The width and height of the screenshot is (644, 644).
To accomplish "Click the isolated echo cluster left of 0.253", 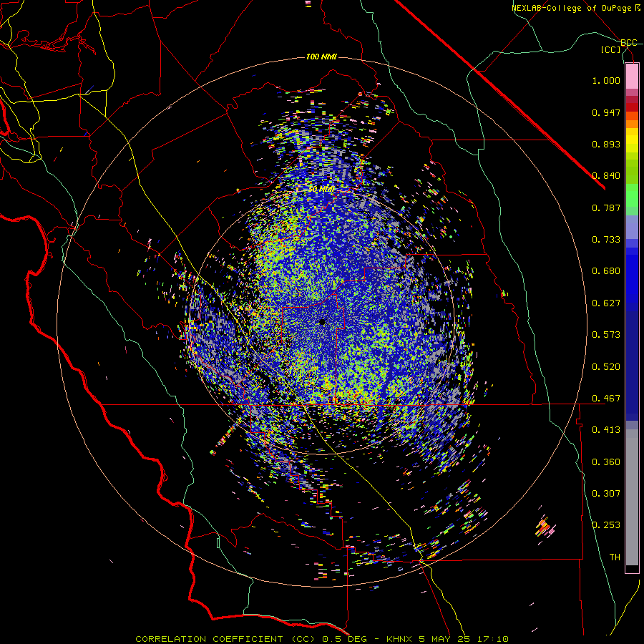I will 545,528.
